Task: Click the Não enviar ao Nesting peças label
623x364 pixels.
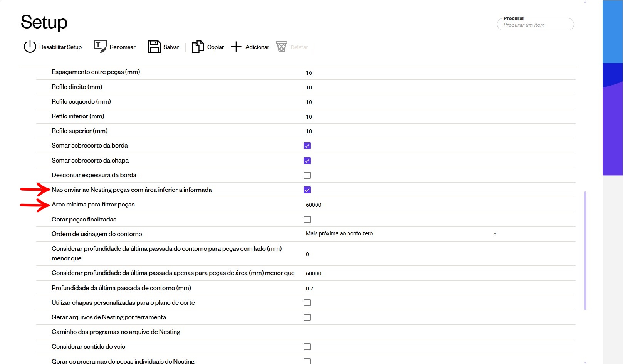Action: point(132,190)
